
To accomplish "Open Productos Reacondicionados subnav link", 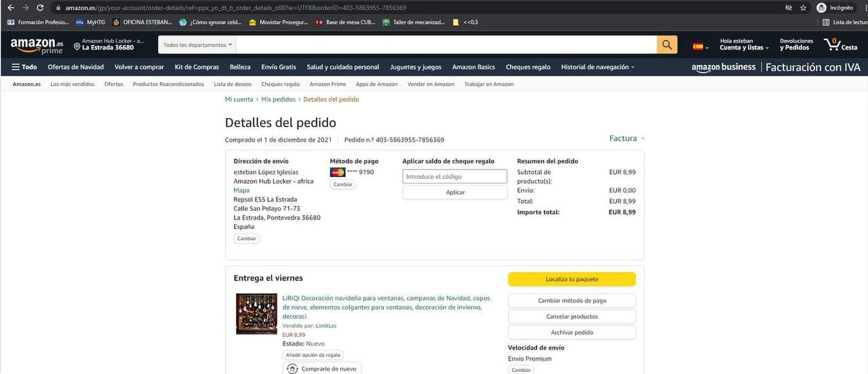I will [x=168, y=84].
